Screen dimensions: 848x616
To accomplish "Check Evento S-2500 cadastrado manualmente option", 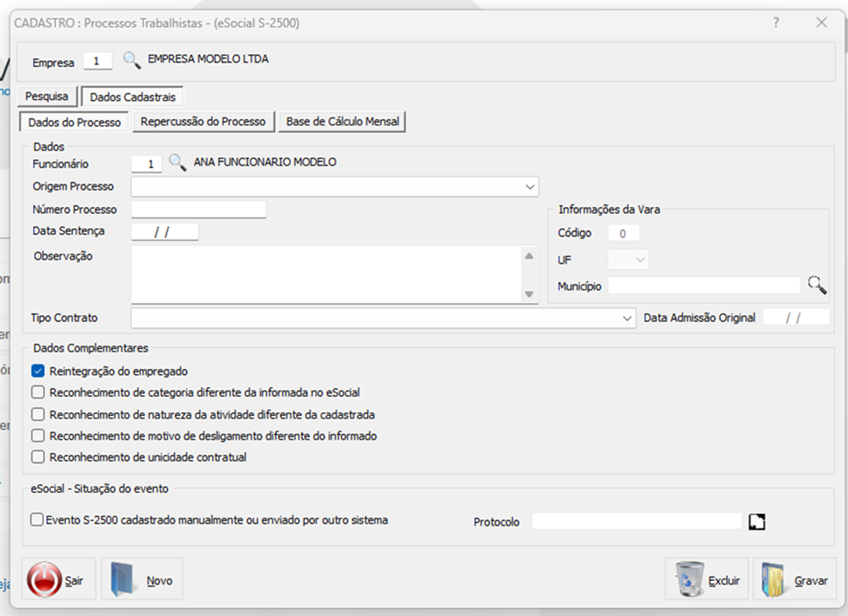I will click(37, 520).
